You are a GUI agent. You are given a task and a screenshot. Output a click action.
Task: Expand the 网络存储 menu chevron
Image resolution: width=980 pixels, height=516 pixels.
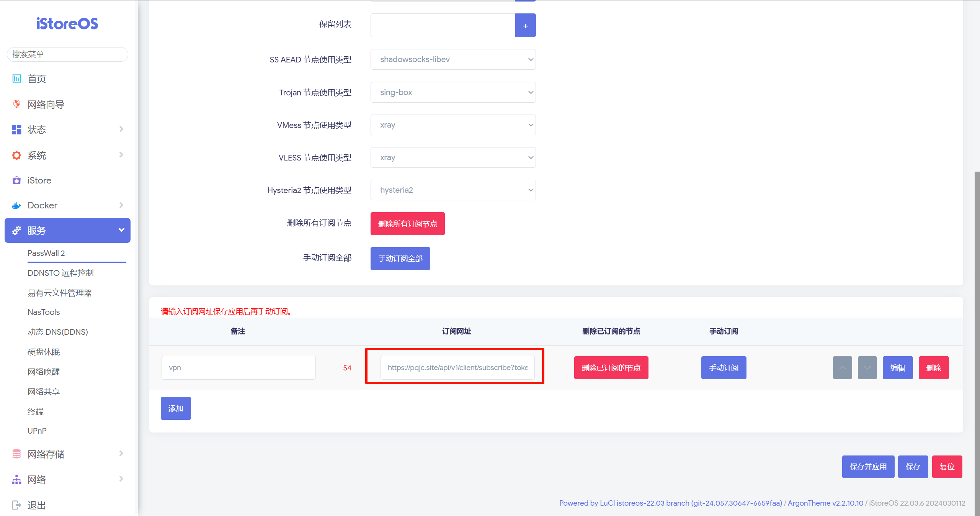(x=121, y=454)
